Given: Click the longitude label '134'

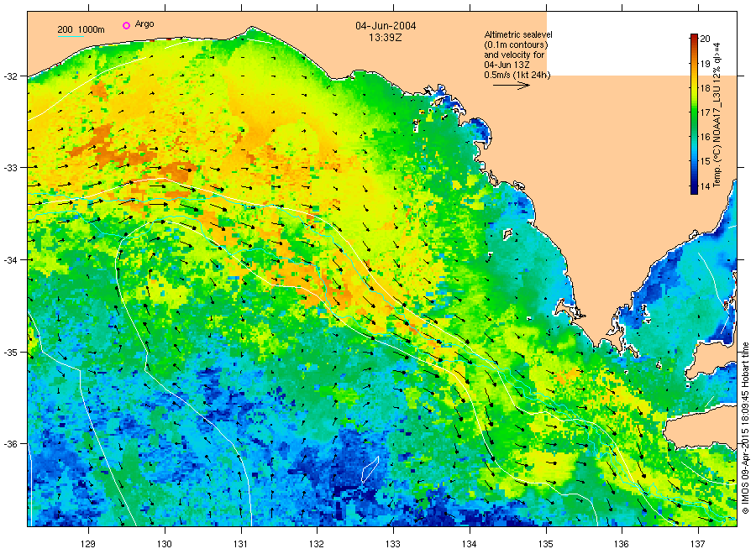Looking at the screenshot, I should [469, 544].
